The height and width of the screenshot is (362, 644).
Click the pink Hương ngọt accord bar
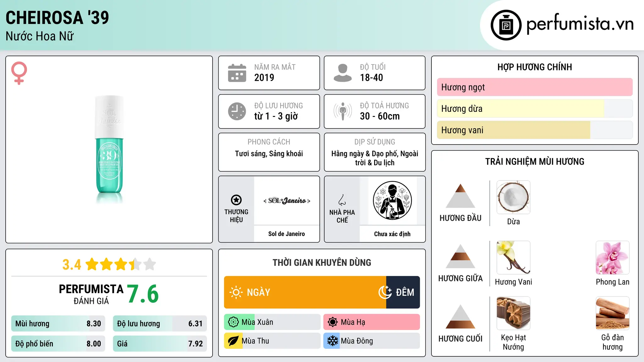(535, 87)
